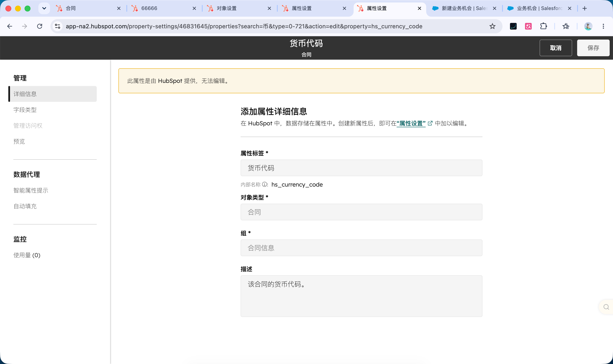The height and width of the screenshot is (364, 613).
Task: Close the active 属性设置 tab
Action: (x=420, y=8)
